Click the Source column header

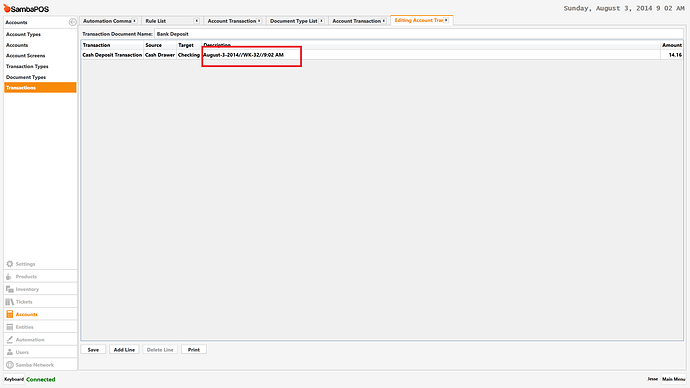click(160, 45)
